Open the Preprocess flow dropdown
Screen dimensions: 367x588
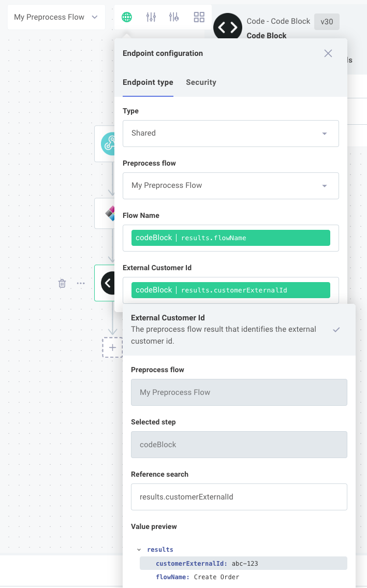pos(230,185)
